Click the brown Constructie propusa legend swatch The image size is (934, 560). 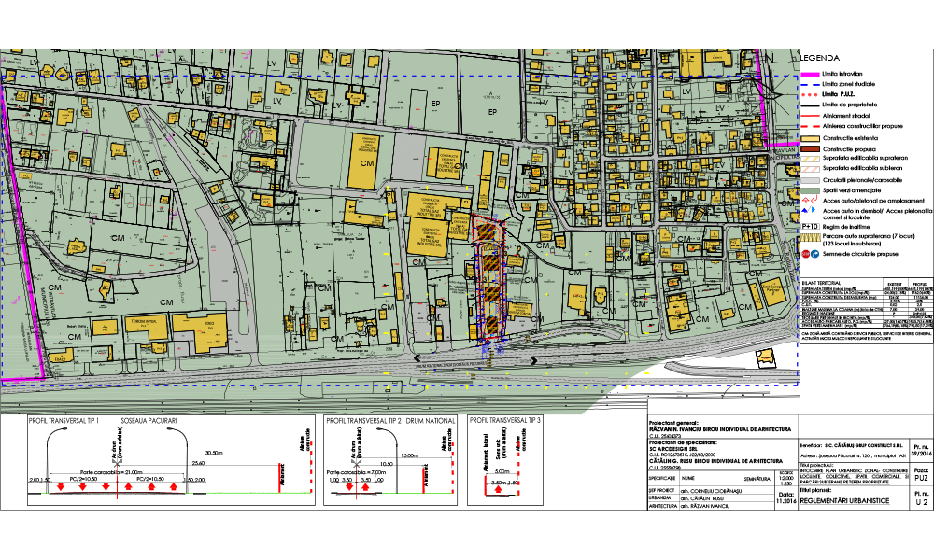pyautogui.click(x=808, y=148)
